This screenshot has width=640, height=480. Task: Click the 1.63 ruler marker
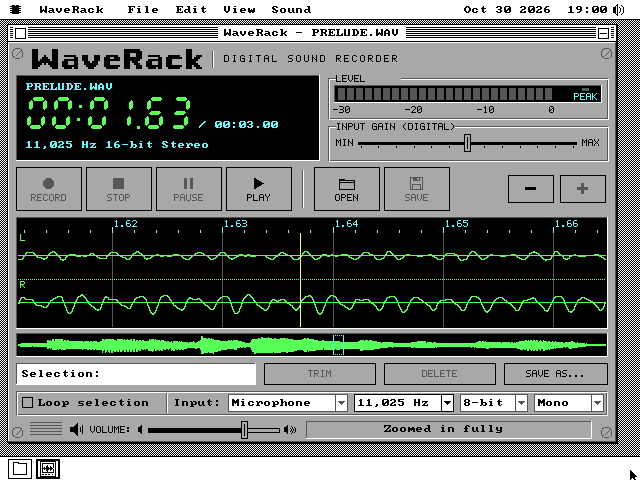[x=236, y=224]
